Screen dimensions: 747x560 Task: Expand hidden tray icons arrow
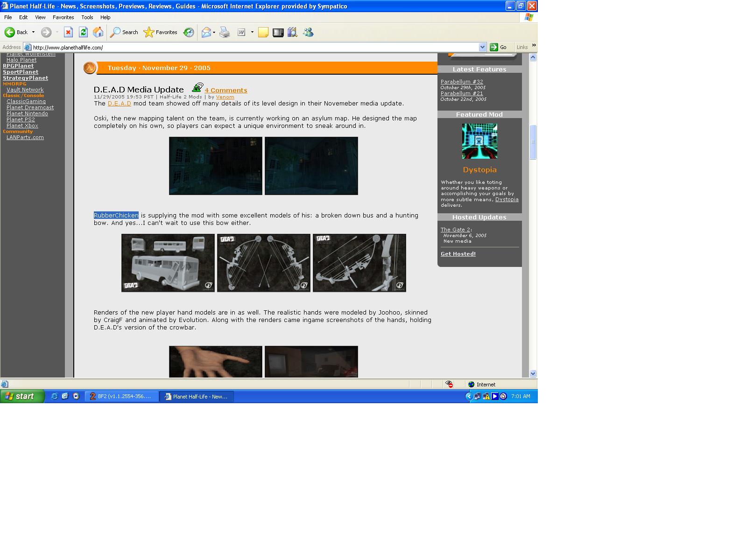click(x=469, y=396)
